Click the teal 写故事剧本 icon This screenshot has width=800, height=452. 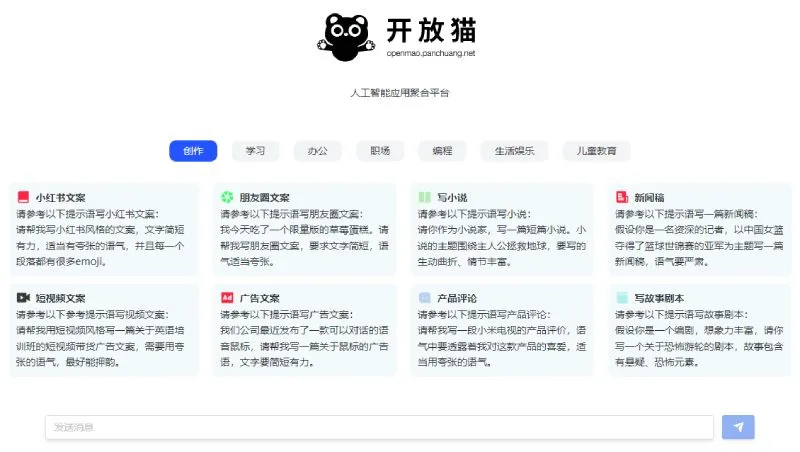622,297
